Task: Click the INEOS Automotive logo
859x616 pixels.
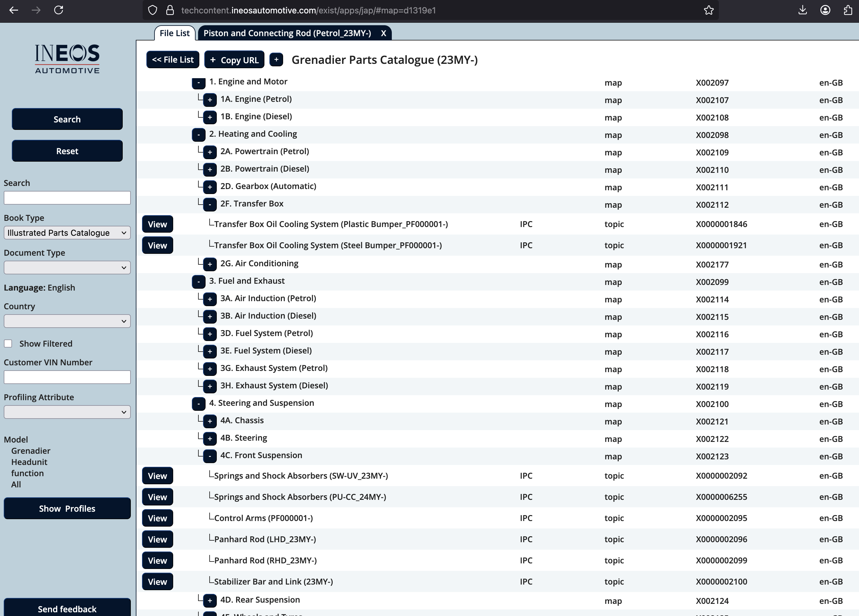Action: click(x=67, y=59)
